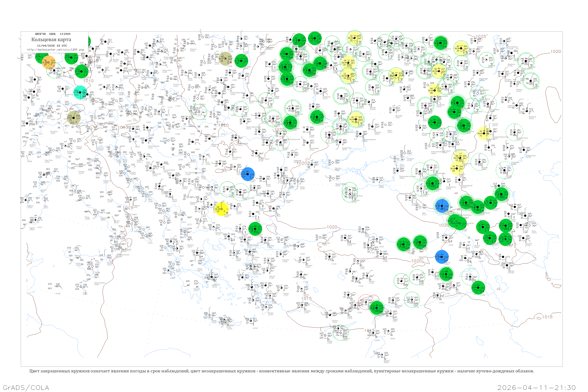This screenshot has width=588, height=392.
Task: Click the khaki station circle on left side
Action: pos(74,118)
